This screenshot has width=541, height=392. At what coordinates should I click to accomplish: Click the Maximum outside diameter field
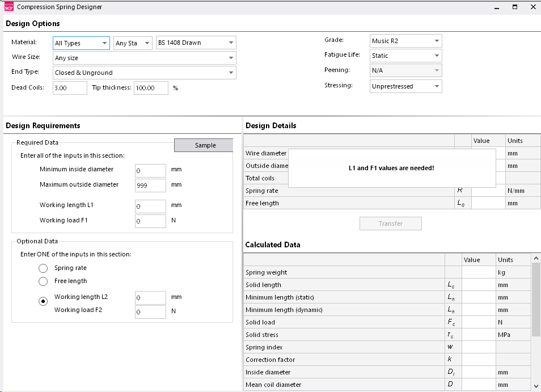(150, 185)
